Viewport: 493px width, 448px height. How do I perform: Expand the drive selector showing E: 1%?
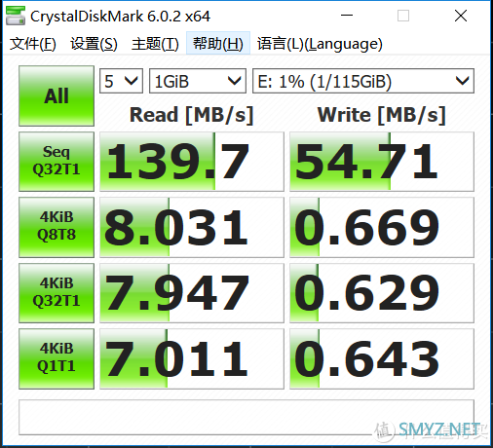coord(363,81)
